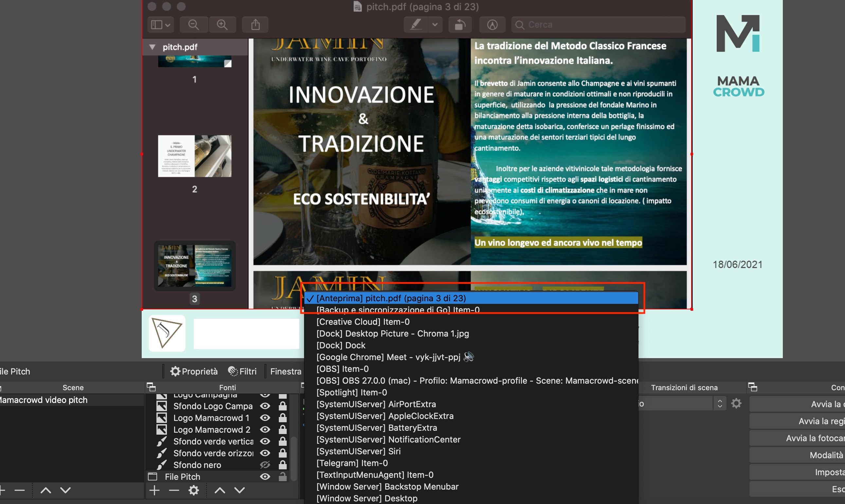Unlock the Sfondo Logo Campa source
Image resolution: width=845 pixels, height=504 pixels.
pyautogui.click(x=282, y=406)
